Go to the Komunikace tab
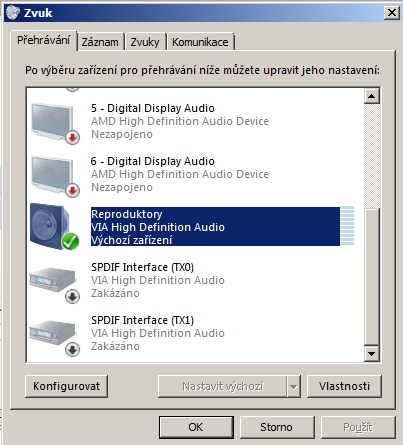 point(200,42)
